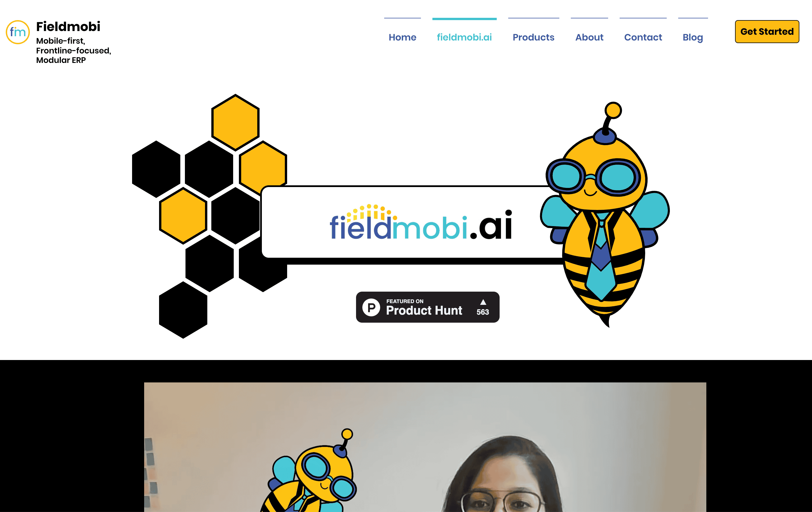Open the Products menu item

click(534, 37)
